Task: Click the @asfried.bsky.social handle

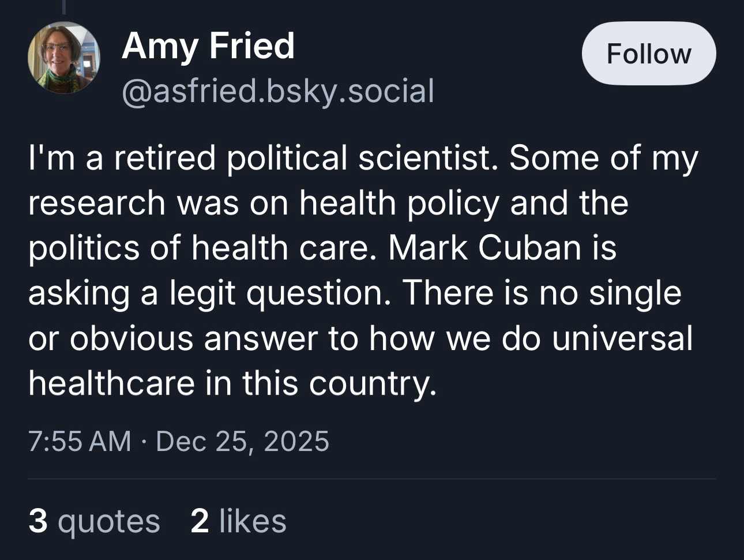Action: click(277, 91)
